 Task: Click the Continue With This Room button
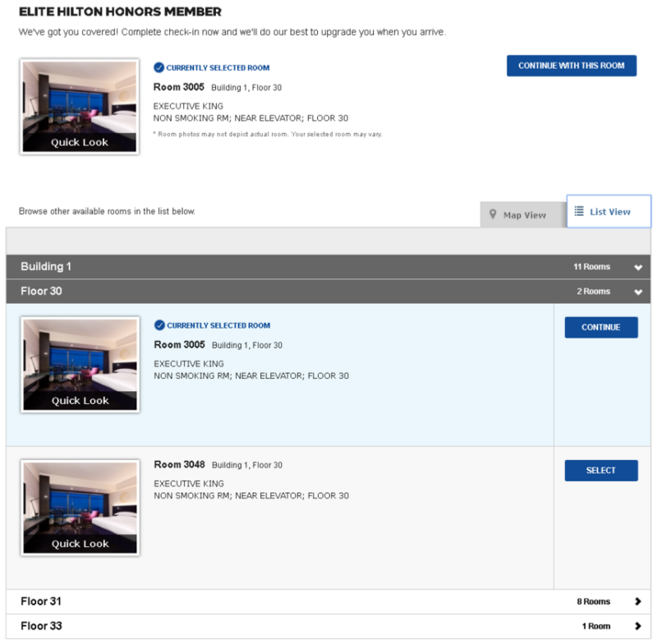point(571,66)
